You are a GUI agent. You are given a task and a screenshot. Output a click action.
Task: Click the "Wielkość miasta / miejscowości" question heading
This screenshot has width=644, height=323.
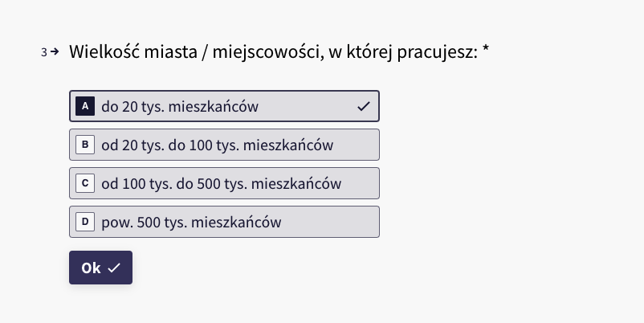[x=194, y=52]
